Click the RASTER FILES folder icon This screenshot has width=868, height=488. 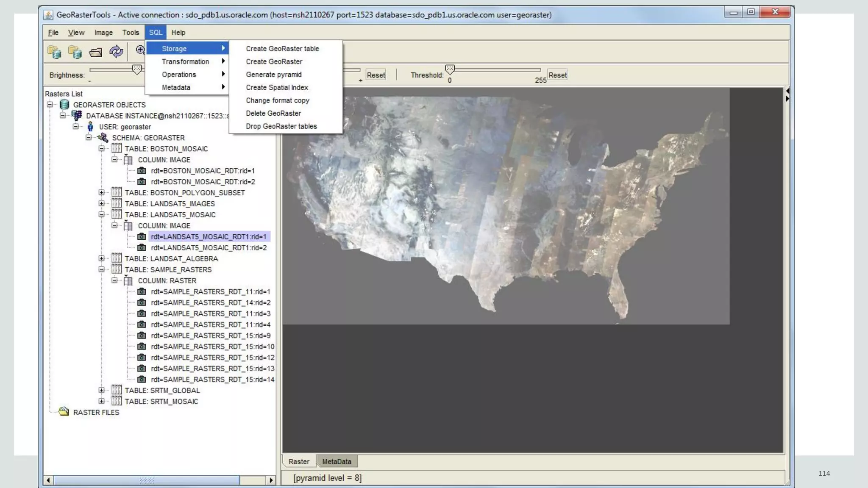click(x=64, y=412)
